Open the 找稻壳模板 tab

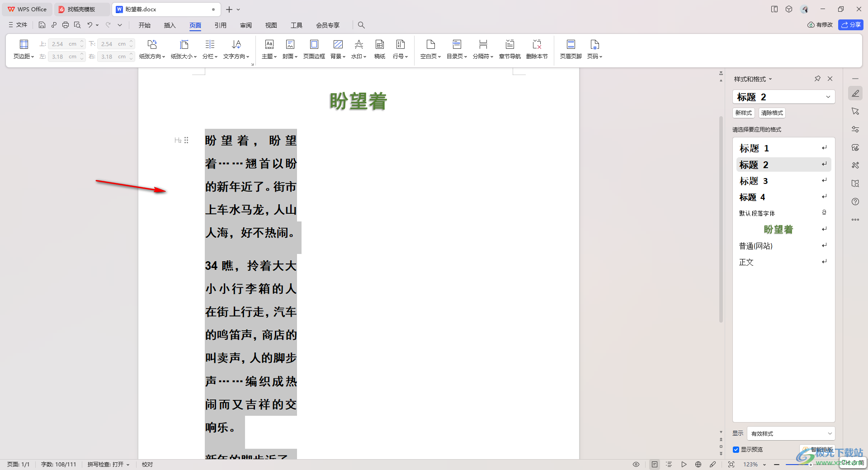point(81,9)
